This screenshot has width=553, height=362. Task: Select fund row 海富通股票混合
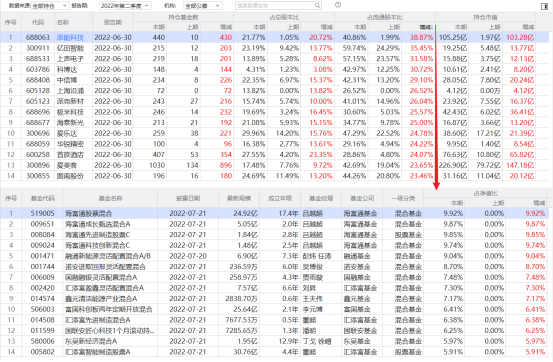click(275, 213)
